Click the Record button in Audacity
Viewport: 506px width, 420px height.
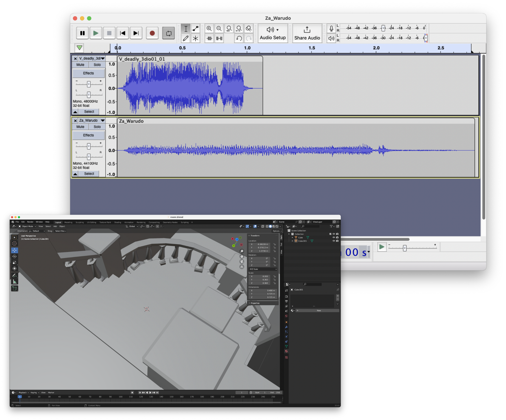pyautogui.click(x=152, y=33)
